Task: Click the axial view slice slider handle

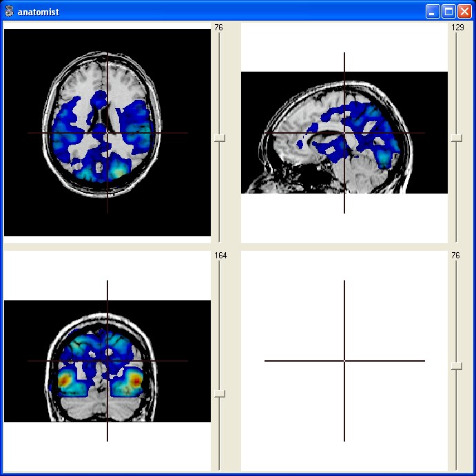Action: pyautogui.click(x=220, y=138)
